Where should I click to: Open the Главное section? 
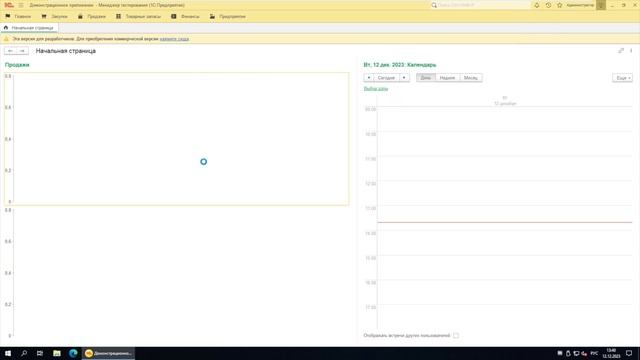18,16
